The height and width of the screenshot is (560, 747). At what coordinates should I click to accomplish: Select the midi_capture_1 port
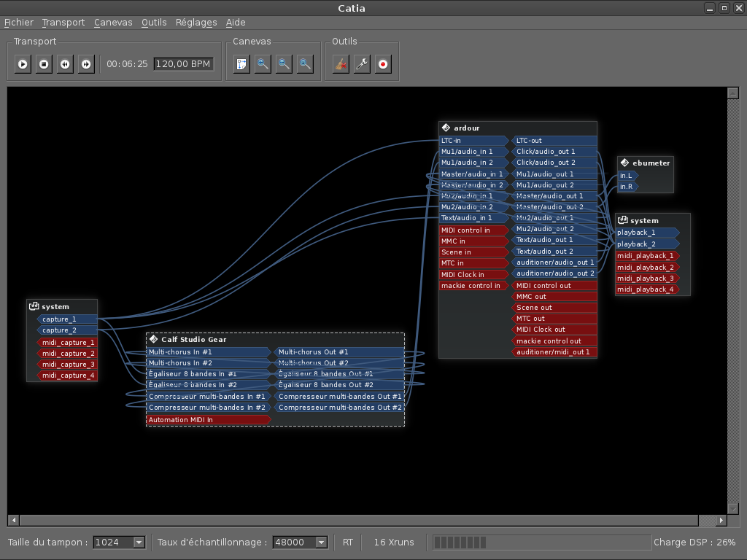pos(66,343)
